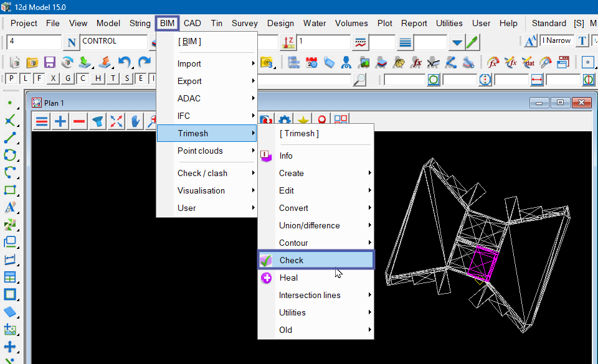Open the CAD menu
The width and height of the screenshot is (598, 364).
(x=192, y=23)
